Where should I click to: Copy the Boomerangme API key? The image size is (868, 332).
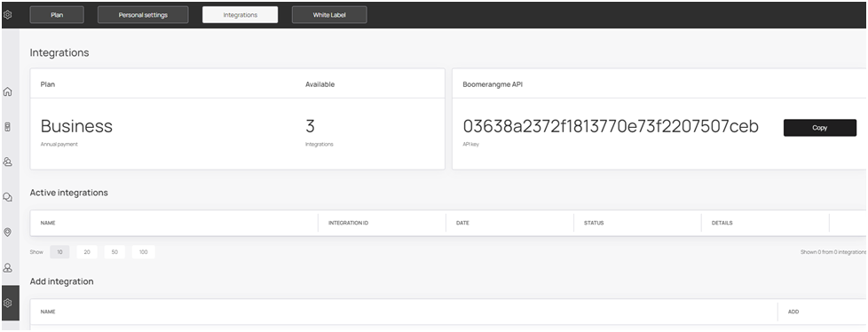820,128
